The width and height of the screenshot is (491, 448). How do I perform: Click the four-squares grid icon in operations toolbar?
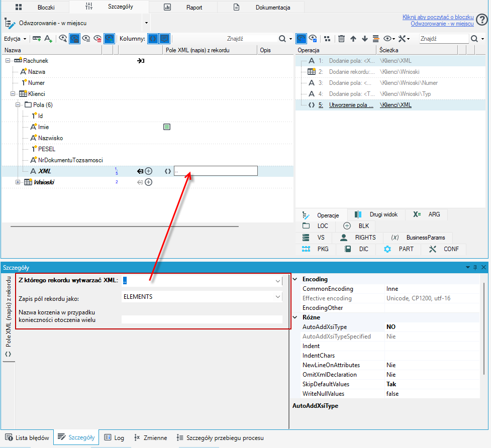[327, 39]
